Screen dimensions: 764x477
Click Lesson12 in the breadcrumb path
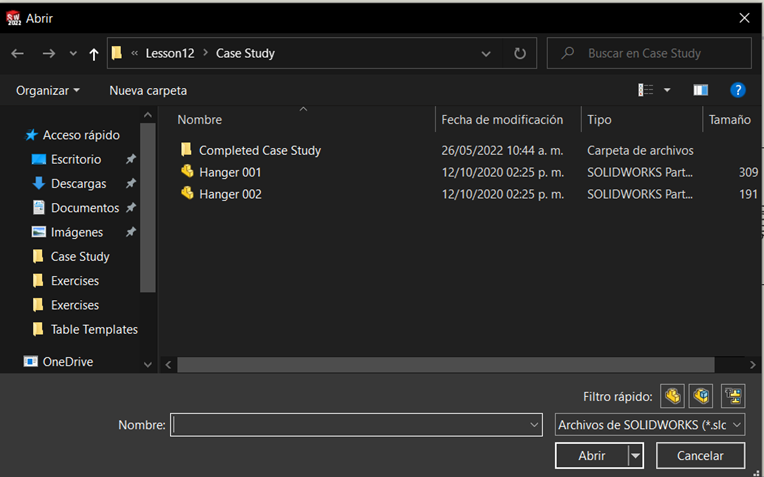tap(170, 53)
